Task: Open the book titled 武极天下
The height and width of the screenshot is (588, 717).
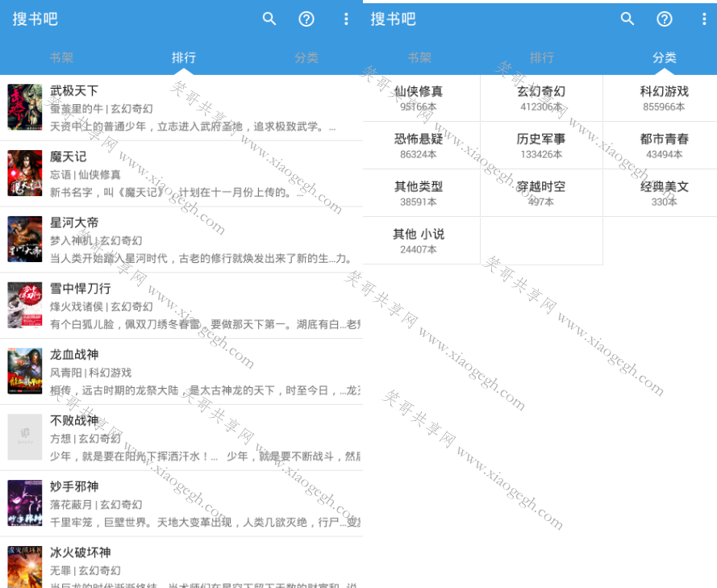Action: pyautogui.click(x=74, y=90)
